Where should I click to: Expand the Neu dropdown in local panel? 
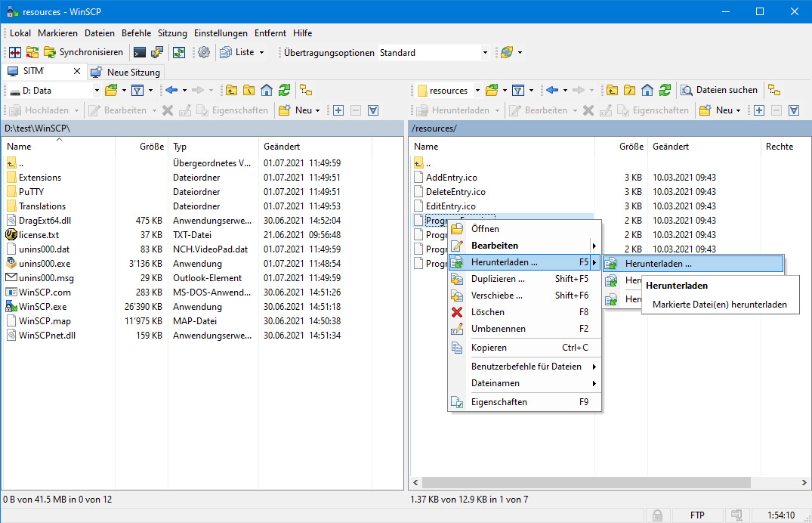(317, 110)
